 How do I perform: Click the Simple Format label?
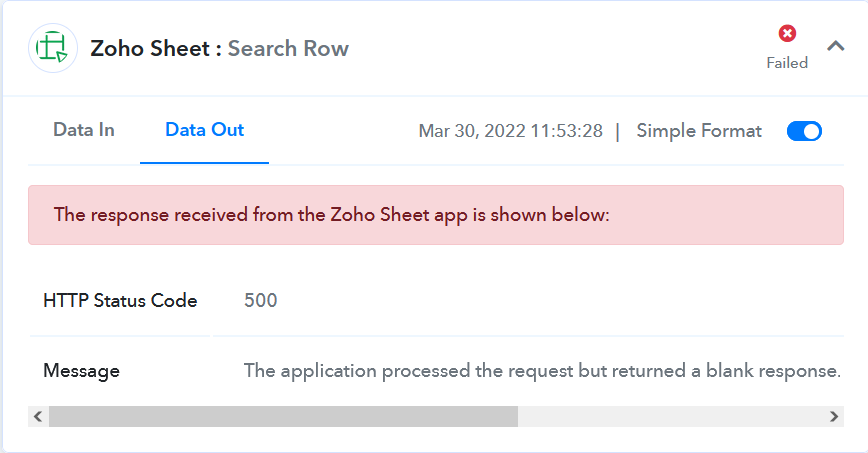tap(699, 131)
